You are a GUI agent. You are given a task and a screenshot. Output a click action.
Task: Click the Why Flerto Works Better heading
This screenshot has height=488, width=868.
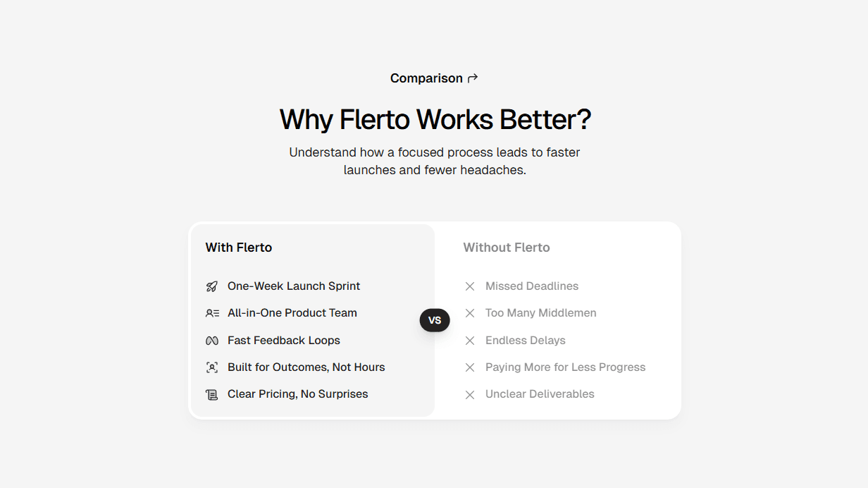click(x=435, y=119)
